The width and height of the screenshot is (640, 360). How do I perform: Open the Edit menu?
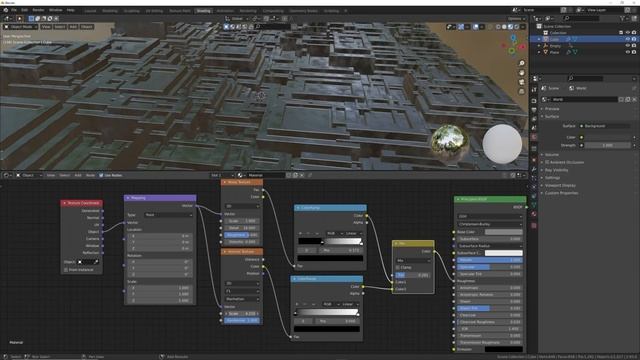pos(24,10)
